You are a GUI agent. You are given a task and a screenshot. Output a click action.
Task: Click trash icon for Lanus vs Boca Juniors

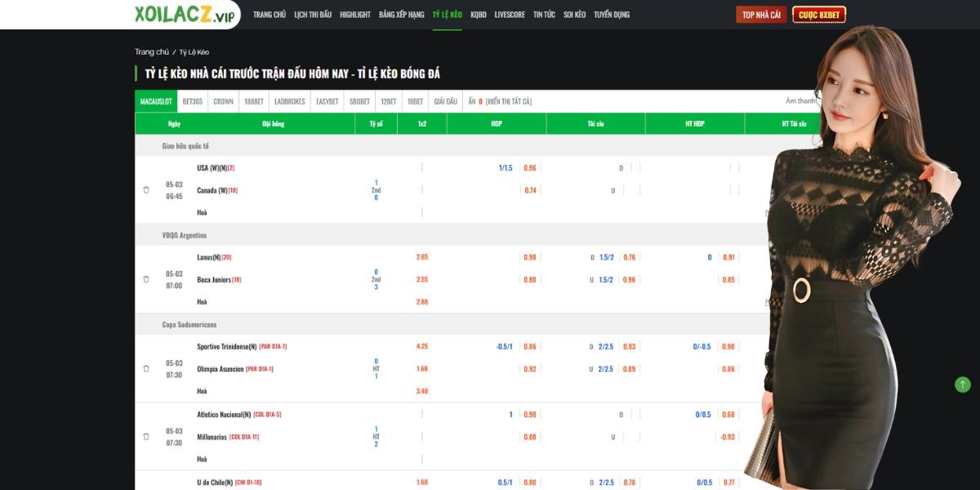(145, 278)
